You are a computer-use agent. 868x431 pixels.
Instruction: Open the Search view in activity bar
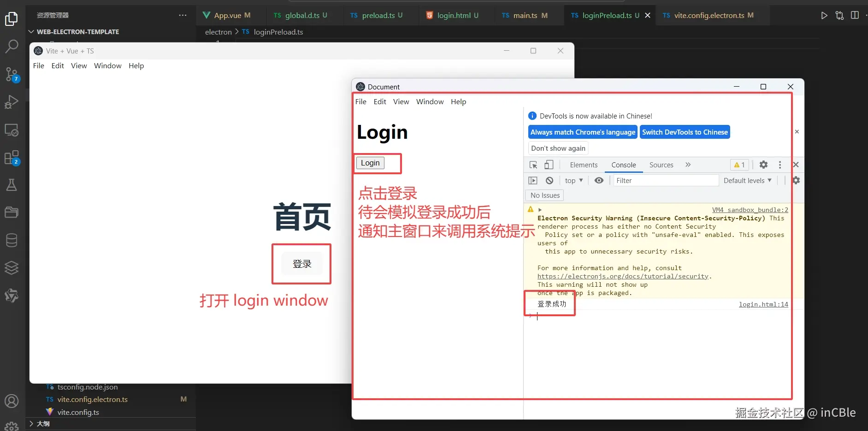click(x=11, y=46)
